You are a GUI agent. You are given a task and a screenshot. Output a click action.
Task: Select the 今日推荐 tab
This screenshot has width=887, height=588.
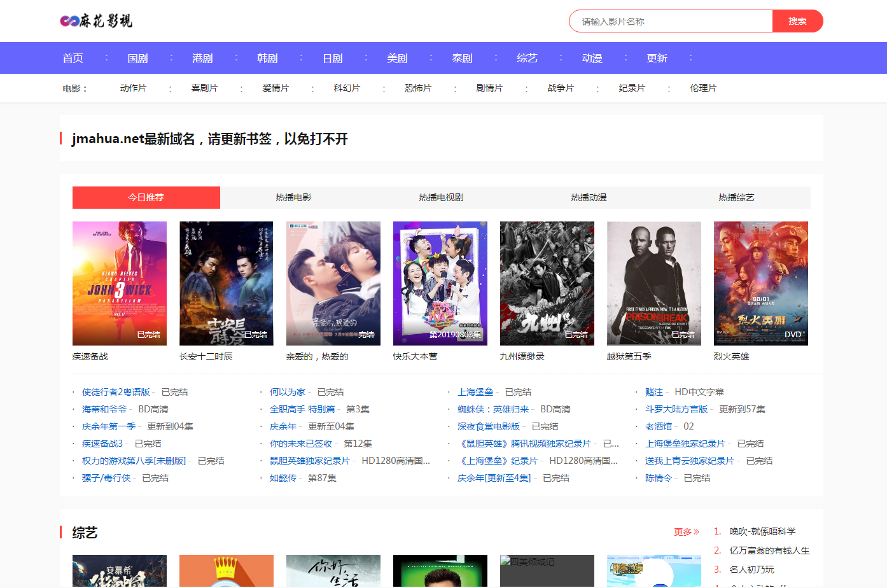[x=146, y=197]
